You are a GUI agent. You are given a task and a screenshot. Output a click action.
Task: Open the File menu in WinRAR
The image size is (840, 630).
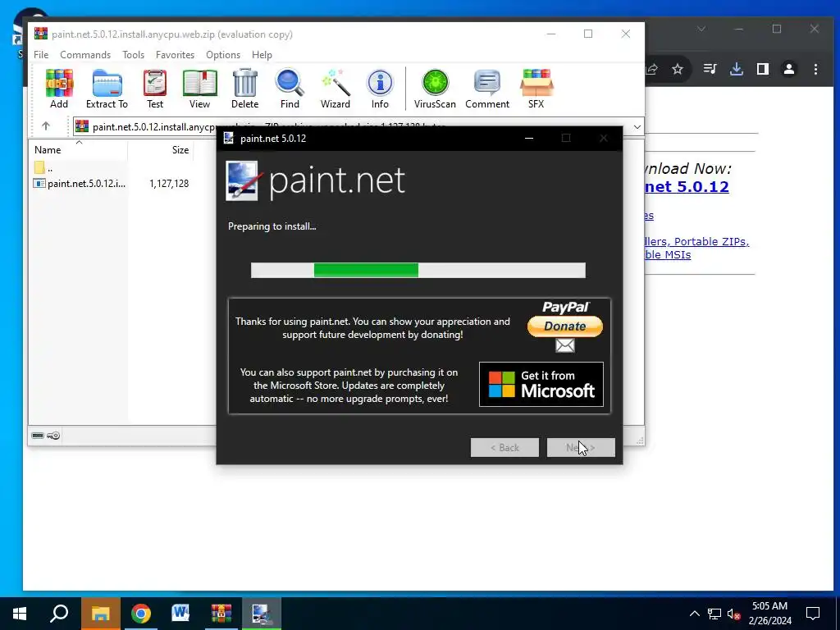point(41,55)
